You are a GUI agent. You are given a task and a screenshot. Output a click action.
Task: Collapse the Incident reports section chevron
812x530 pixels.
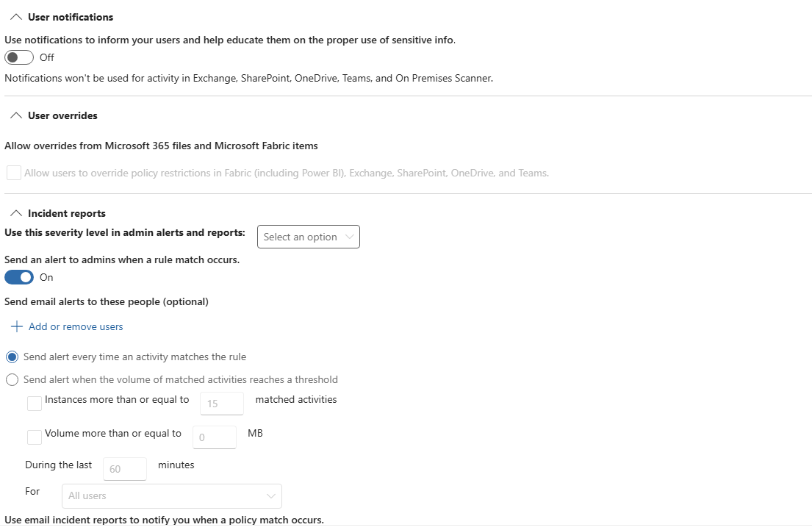tap(16, 213)
